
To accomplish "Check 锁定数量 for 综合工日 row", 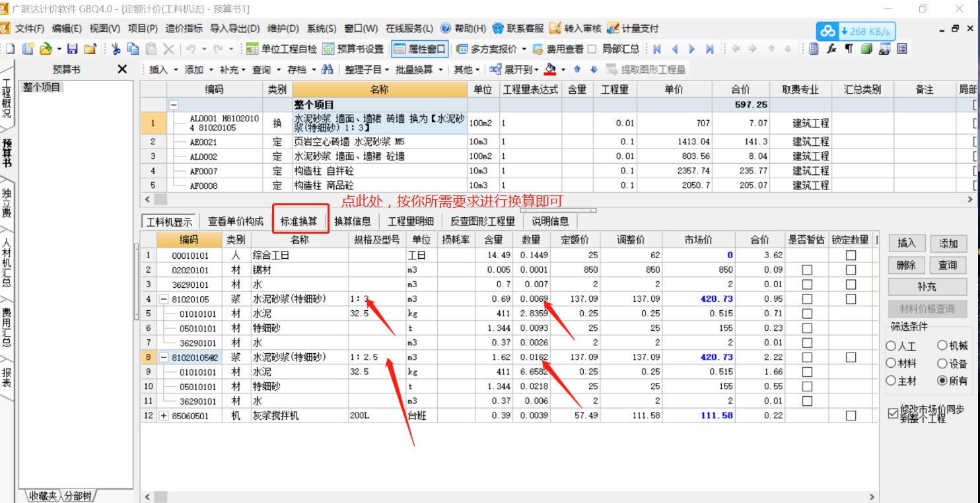I will pyautogui.click(x=851, y=255).
